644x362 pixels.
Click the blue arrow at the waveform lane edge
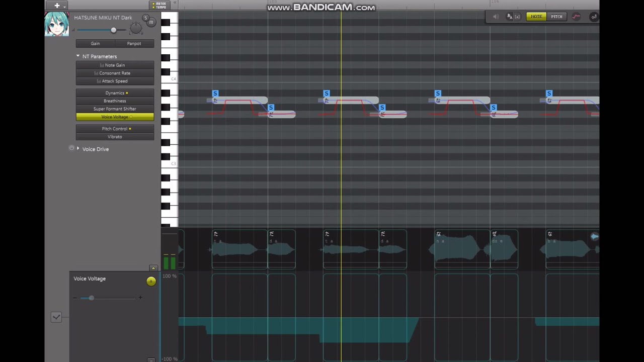pos(594,236)
